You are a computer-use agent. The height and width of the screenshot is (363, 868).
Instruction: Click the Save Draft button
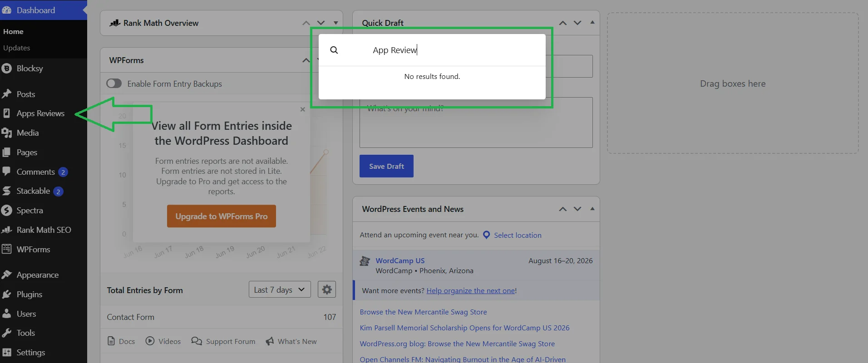pyautogui.click(x=386, y=166)
